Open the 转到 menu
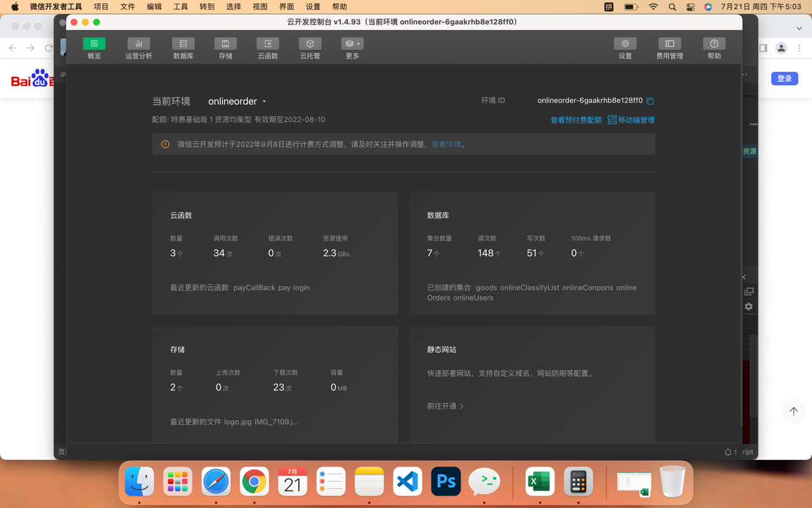 [207, 7]
